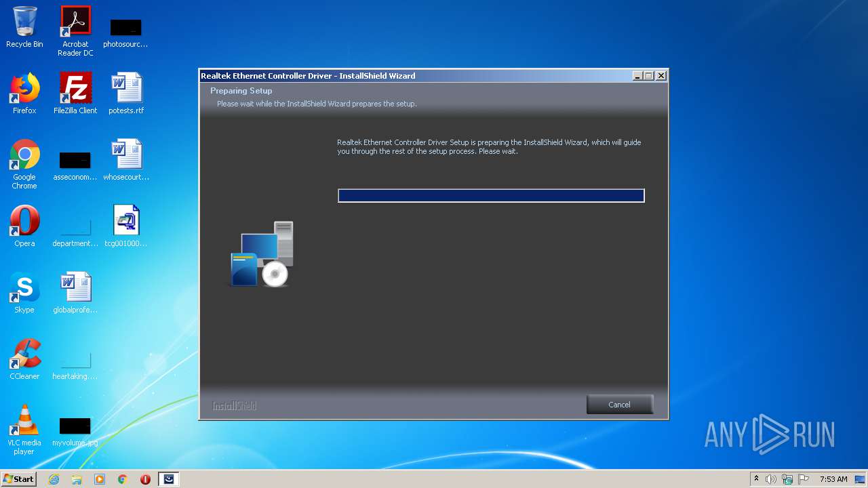The height and width of the screenshot is (488, 868).
Task: Click the 7:53 AM clock
Action: [x=833, y=479]
